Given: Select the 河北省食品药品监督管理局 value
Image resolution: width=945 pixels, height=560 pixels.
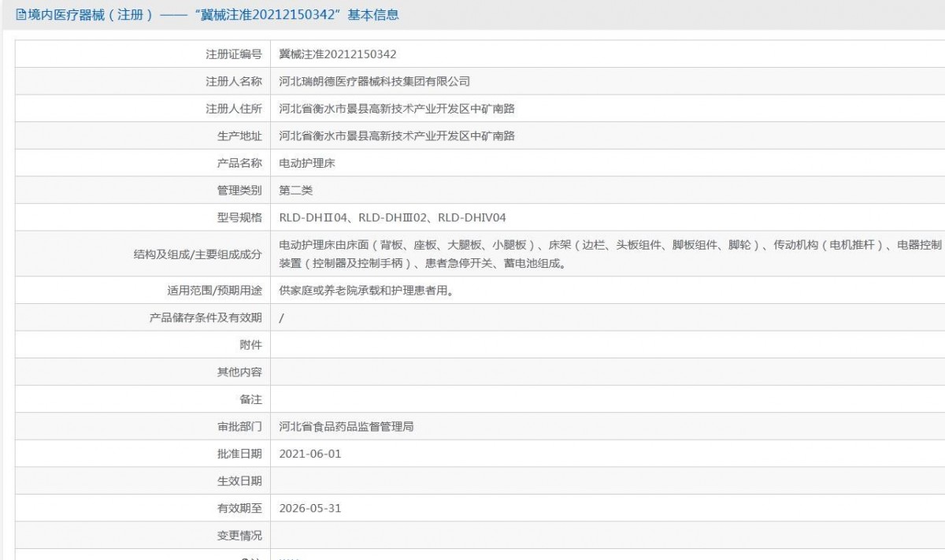Looking at the screenshot, I should (346, 427).
